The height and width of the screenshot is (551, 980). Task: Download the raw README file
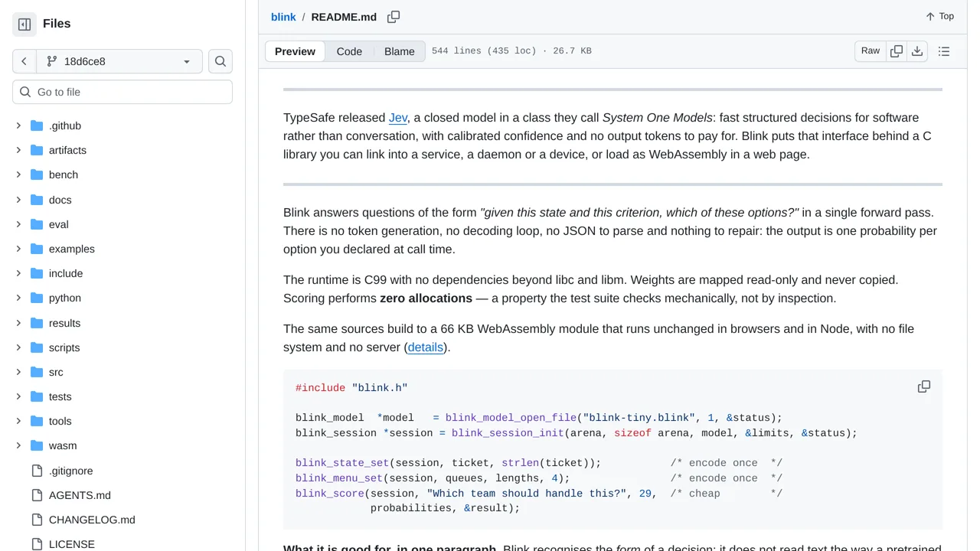[x=917, y=51]
